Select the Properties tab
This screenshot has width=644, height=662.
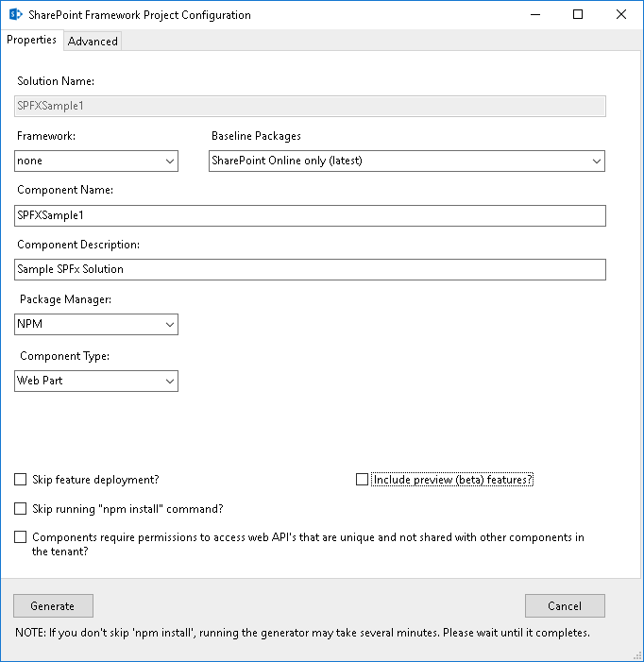(32, 40)
